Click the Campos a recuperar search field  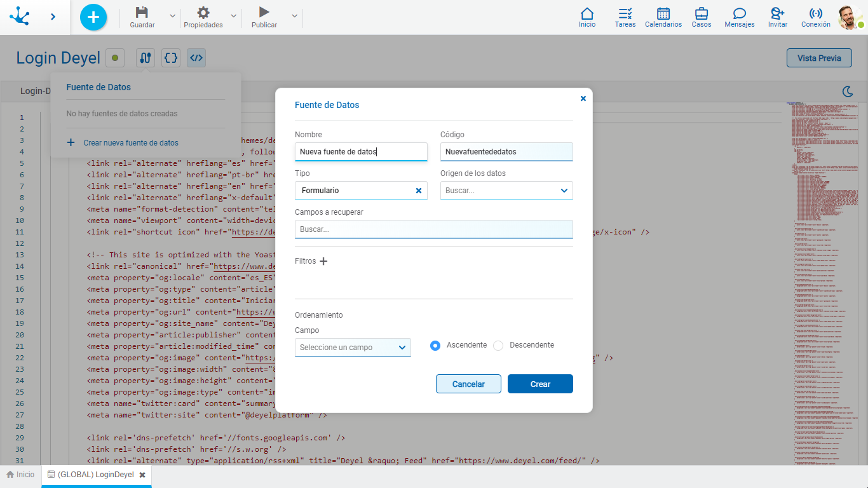tap(434, 229)
